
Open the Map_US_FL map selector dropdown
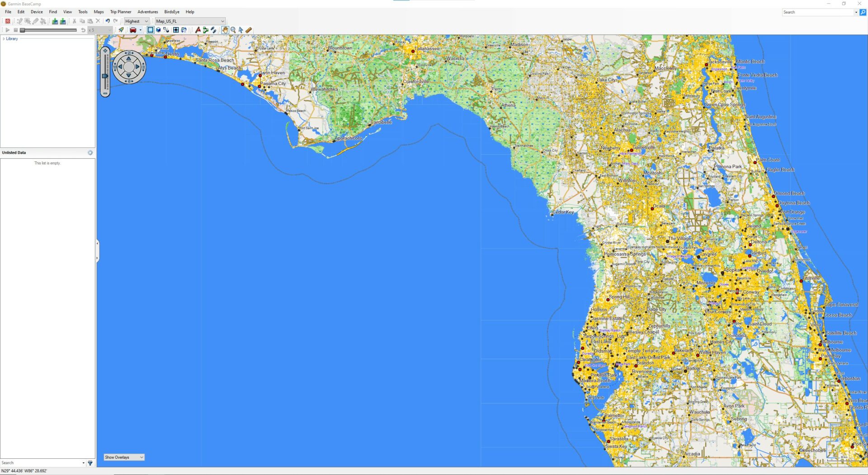click(221, 21)
